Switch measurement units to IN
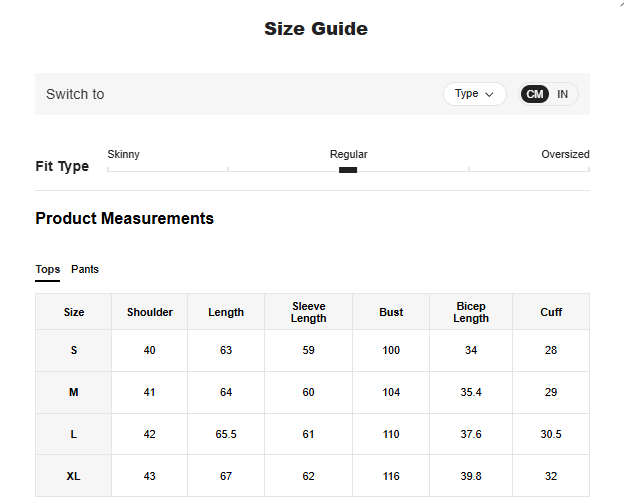The image size is (624, 502). point(563,94)
